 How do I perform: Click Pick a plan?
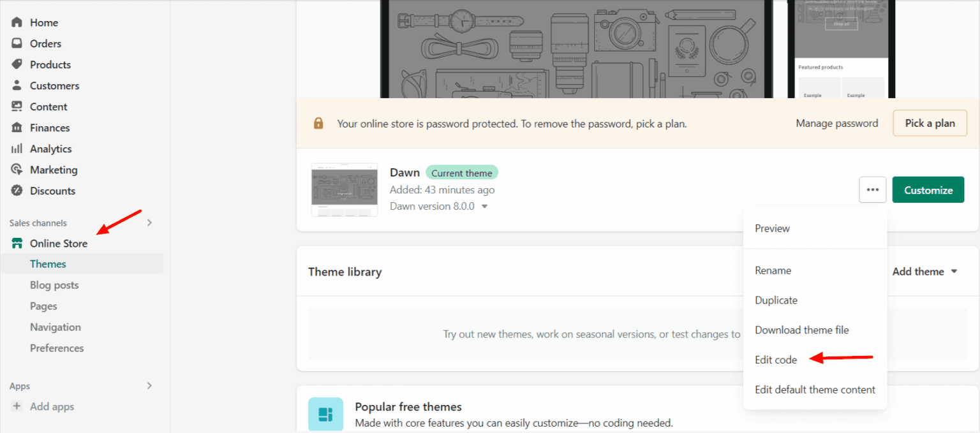click(x=930, y=122)
